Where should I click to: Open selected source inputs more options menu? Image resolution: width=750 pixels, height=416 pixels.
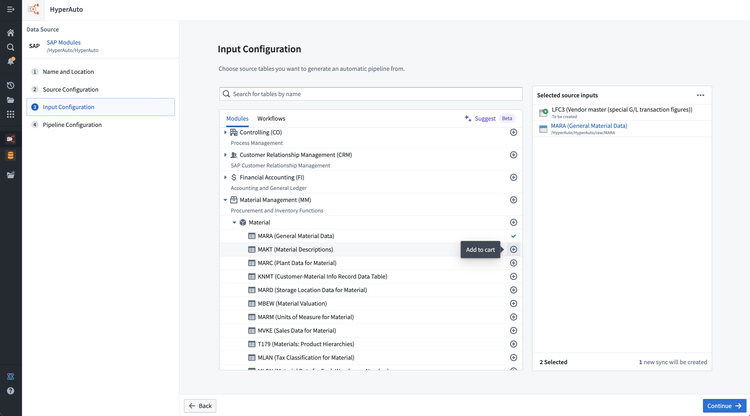(700, 95)
